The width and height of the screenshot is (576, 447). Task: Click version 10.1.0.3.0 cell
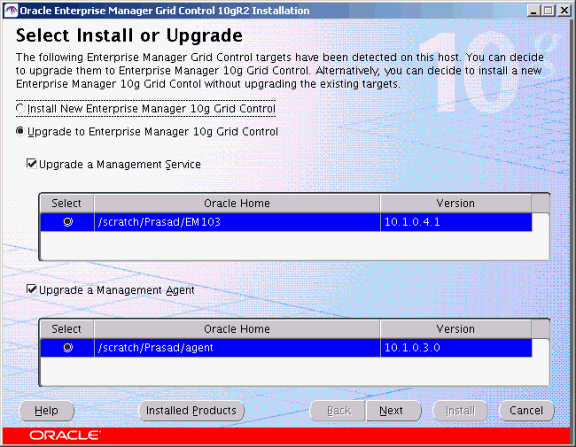456,347
